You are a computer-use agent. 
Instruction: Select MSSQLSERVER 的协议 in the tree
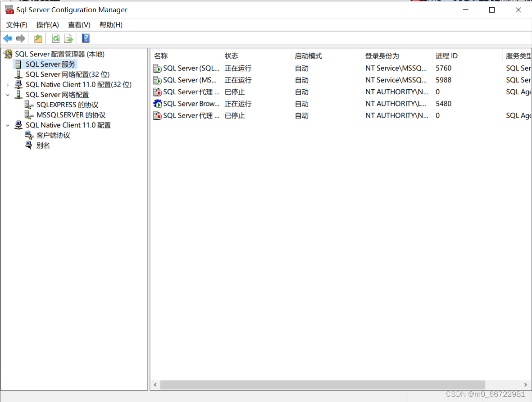point(71,115)
